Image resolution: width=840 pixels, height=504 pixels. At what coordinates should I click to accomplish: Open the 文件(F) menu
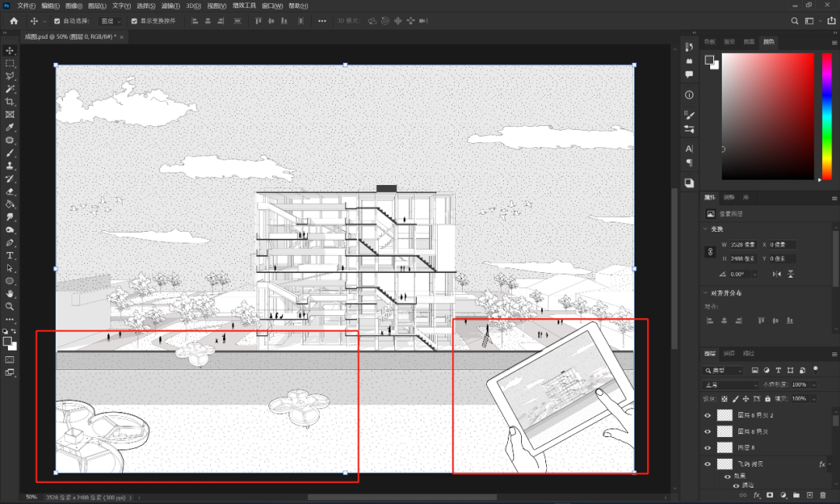[26, 6]
